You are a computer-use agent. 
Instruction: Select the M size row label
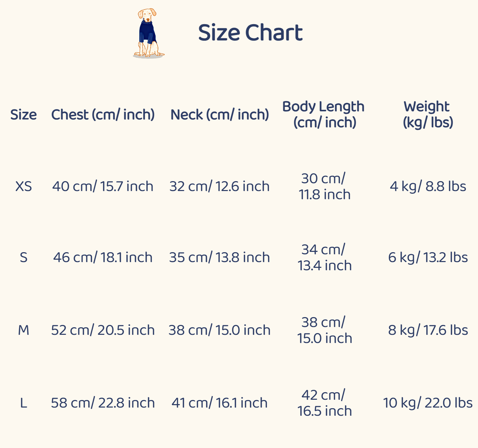point(23,330)
